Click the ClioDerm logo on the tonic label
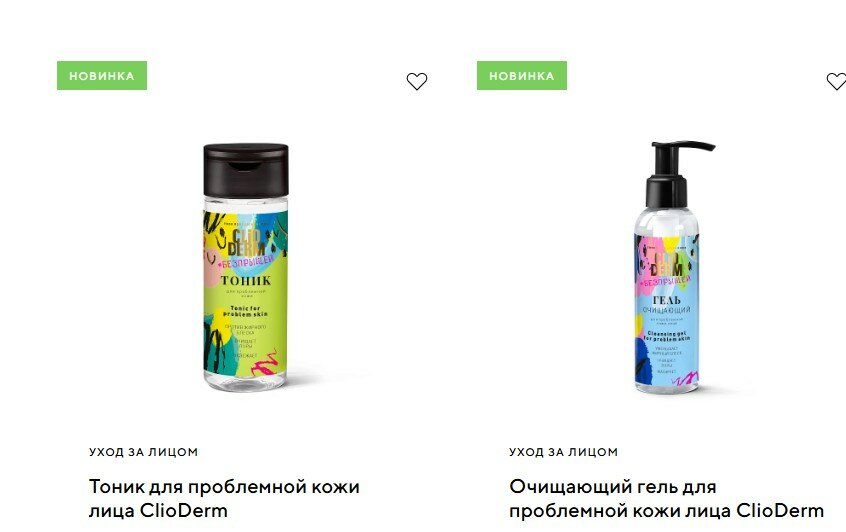 [246, 243]
